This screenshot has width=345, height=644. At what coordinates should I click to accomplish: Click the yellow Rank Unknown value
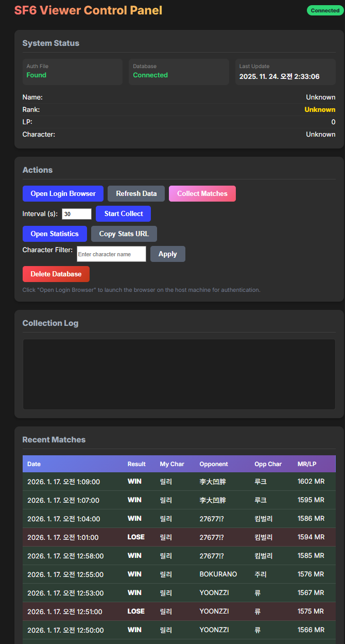[x=320, y=110]
